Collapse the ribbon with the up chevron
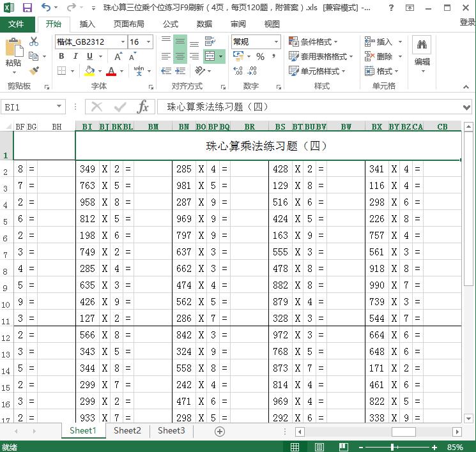The image size is (476, 452). [466, 87]
